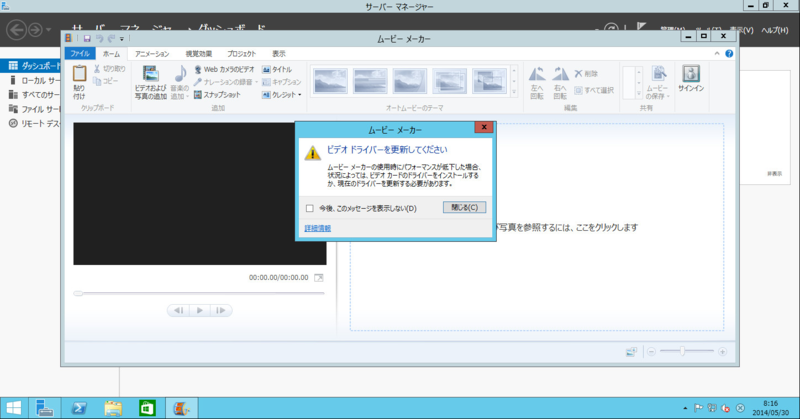Click Redo in quick access toolbar
This screenshot has width=800, height=419.
[111, 39]
